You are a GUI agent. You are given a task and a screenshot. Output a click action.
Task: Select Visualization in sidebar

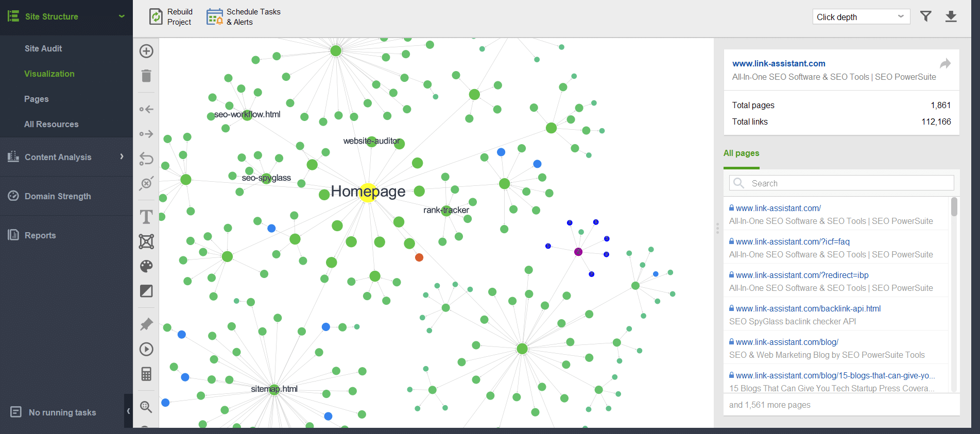point(49,74)
